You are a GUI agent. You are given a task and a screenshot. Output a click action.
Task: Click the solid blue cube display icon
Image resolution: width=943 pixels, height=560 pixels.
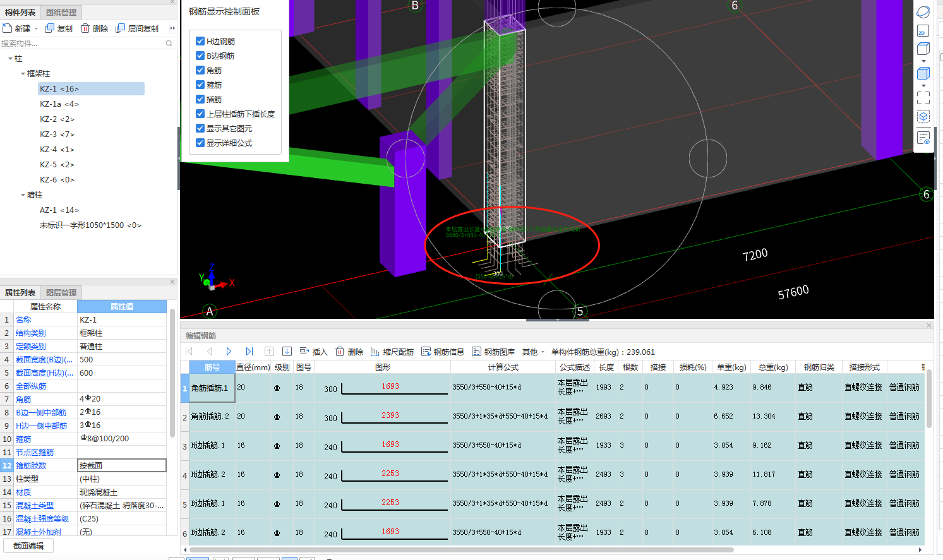tap(923, 73)
